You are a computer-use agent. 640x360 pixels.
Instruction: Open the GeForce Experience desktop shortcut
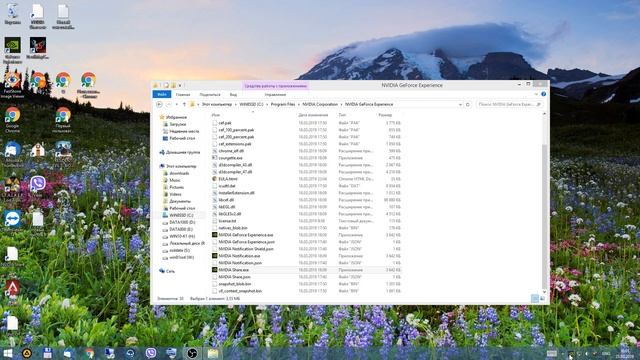12,46
